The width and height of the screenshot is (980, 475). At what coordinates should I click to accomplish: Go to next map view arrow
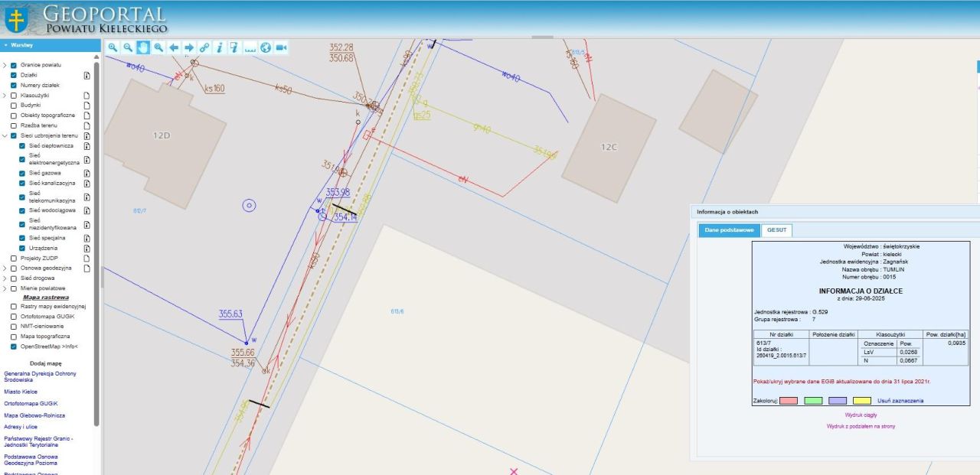click(x=189, y=47)
